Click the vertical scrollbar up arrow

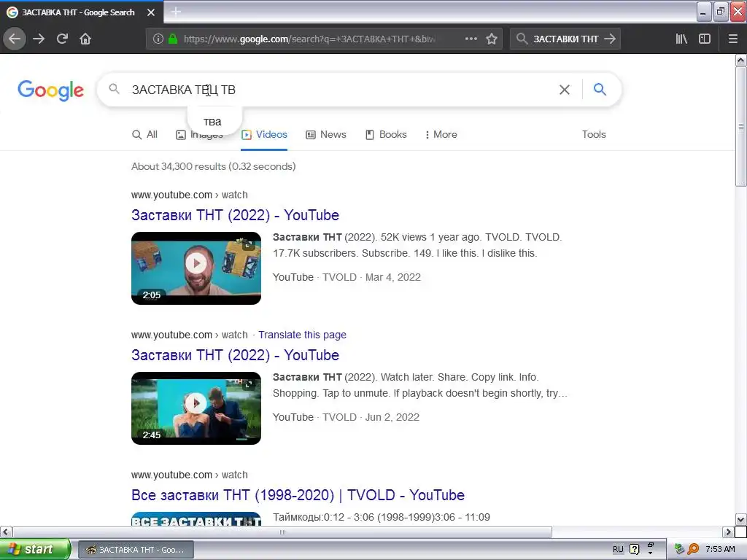740,60
